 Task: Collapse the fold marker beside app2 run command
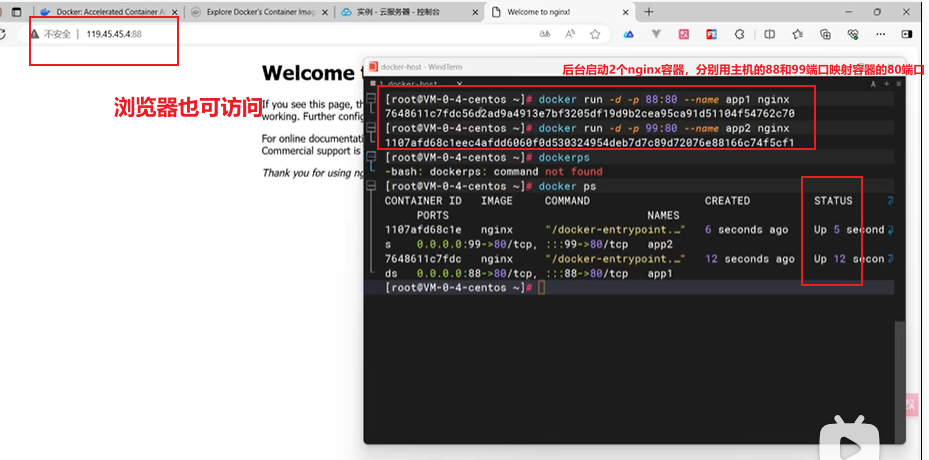371,128
